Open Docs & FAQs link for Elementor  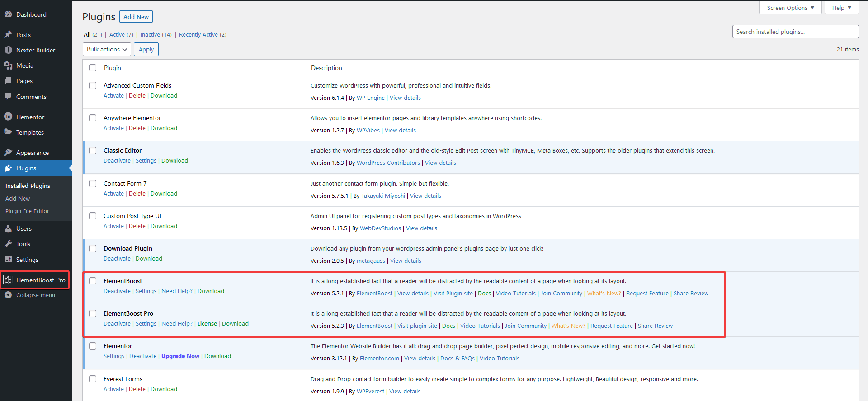(458, 358)
